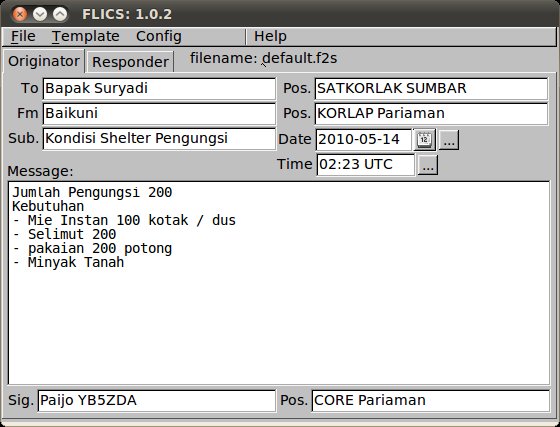Open the Config menu
Viewport: 560px width, 427px height.
[159, 36]
